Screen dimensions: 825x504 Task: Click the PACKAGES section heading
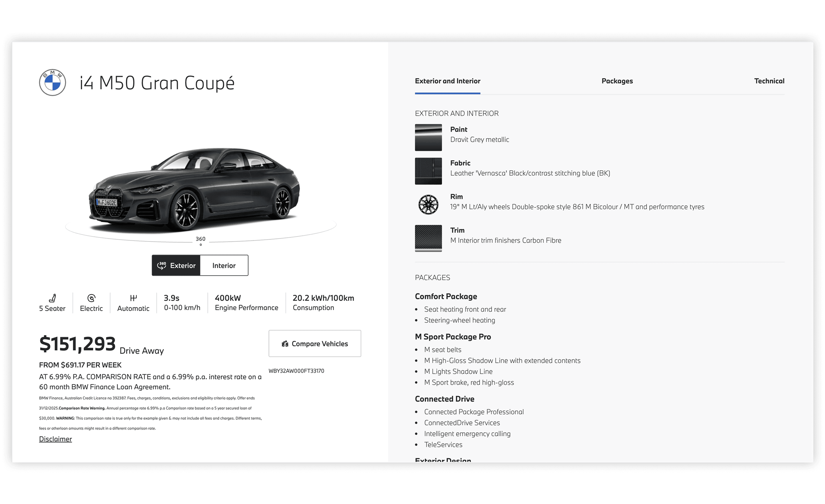tap(433, 278)
